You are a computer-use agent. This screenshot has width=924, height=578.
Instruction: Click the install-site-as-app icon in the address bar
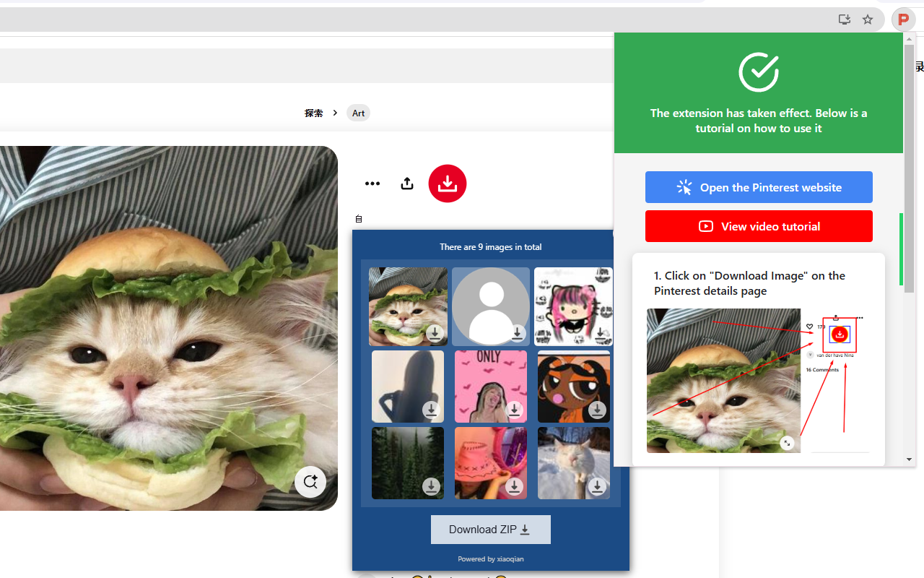844,20
